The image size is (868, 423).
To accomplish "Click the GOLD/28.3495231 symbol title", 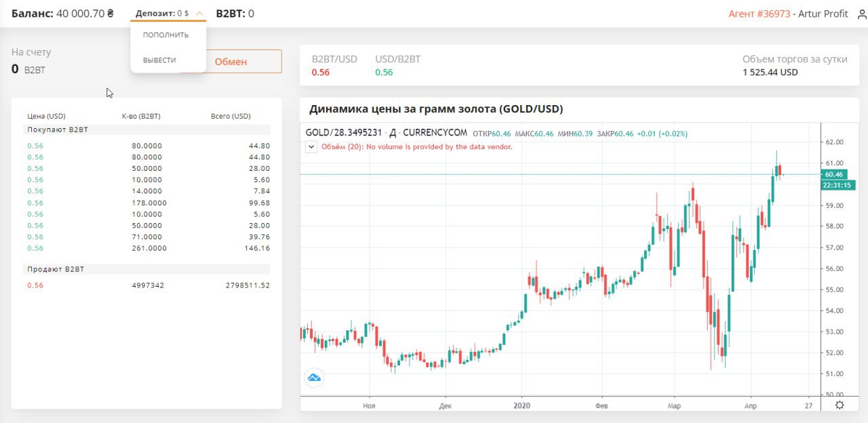I will click(x=344, y=133).
